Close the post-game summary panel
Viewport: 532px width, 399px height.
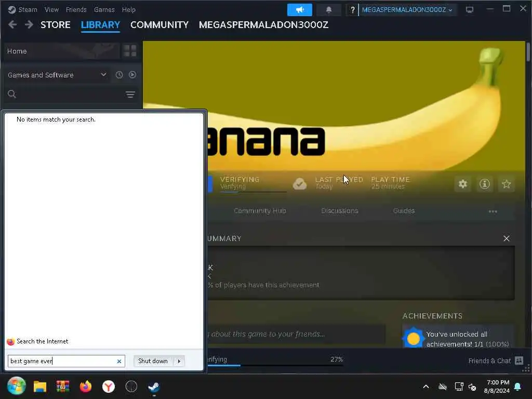(506, 238)
